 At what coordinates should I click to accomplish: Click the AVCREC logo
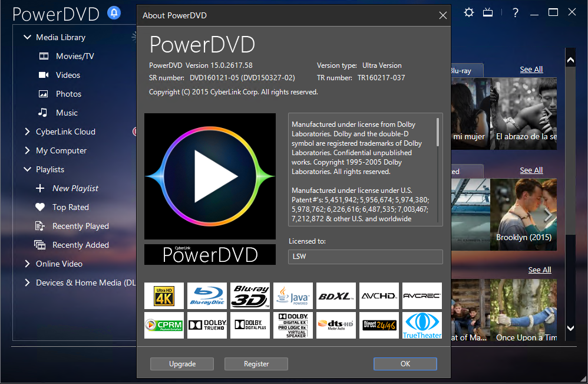422,296
